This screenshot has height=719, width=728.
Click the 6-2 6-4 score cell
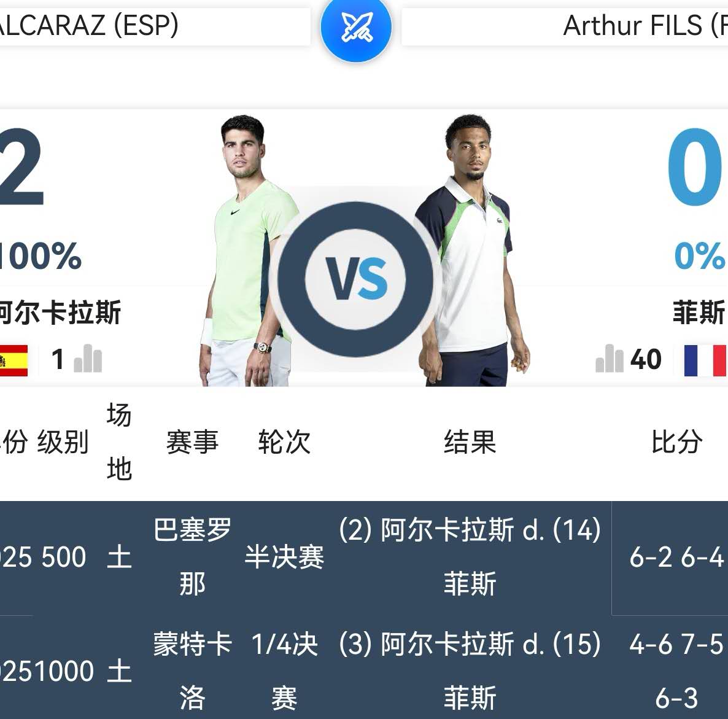coord(676,557)
